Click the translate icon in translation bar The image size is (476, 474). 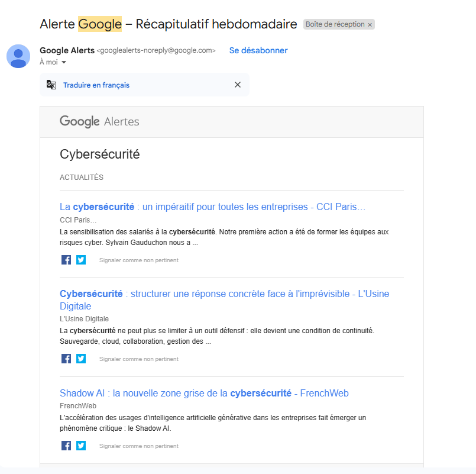click(x=51, y=85)
